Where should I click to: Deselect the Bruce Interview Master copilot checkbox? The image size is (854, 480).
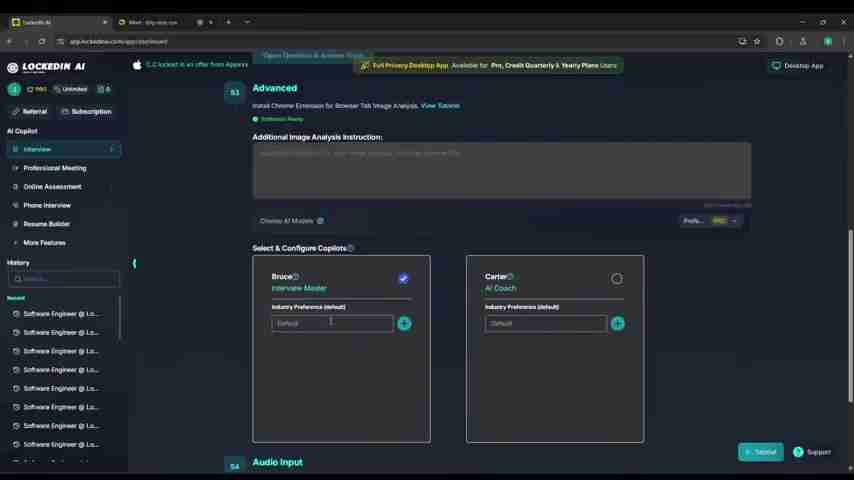click(x=403, y=279)
